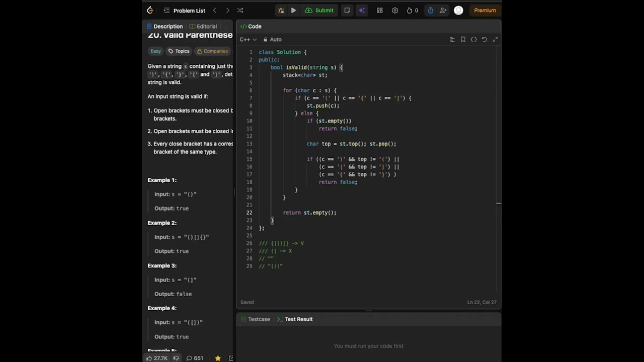Open the C++ language dropdown
644x362 pixels.
pyautogui.click(x=248, y=40)
